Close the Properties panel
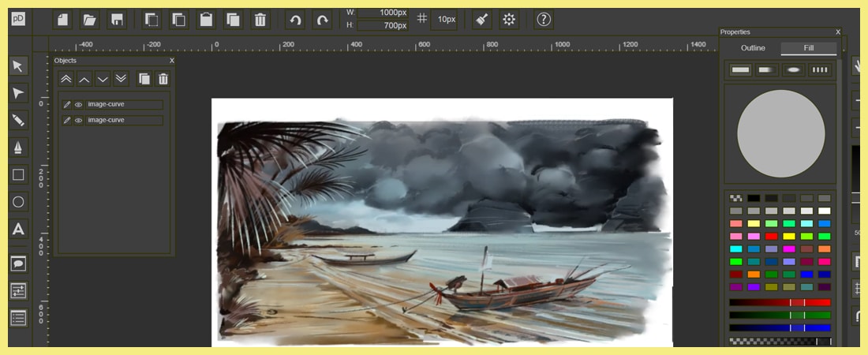Image resolution: width=868 pixels, height=355 pixels. tap(837, 32)
